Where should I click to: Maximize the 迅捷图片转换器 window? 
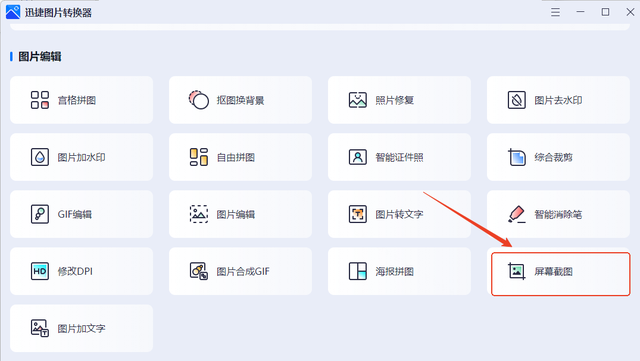point(605,12)
